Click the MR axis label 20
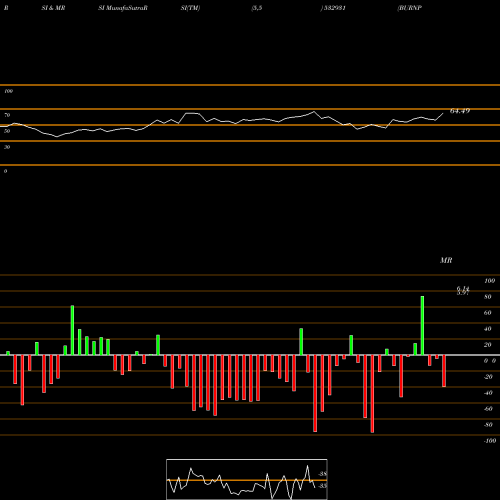This screenshot has width=500, height=500. 488,345
